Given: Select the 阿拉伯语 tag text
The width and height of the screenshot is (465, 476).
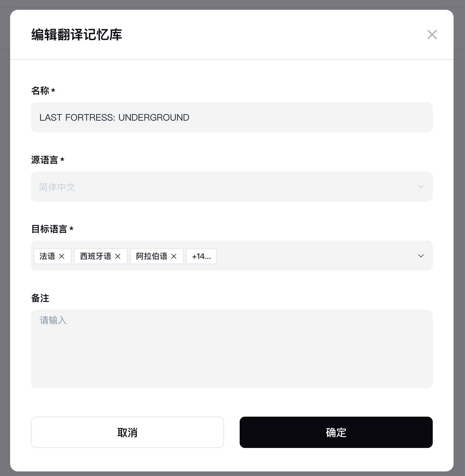Looking at the screenshot, I should coord(152,256).
